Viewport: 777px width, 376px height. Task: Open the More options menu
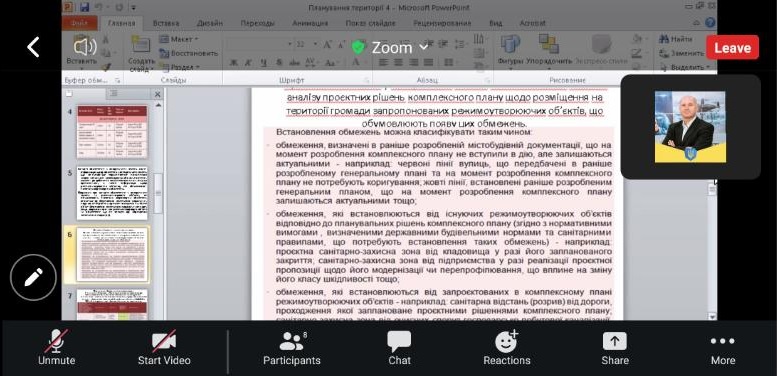(x=722, y=348)
